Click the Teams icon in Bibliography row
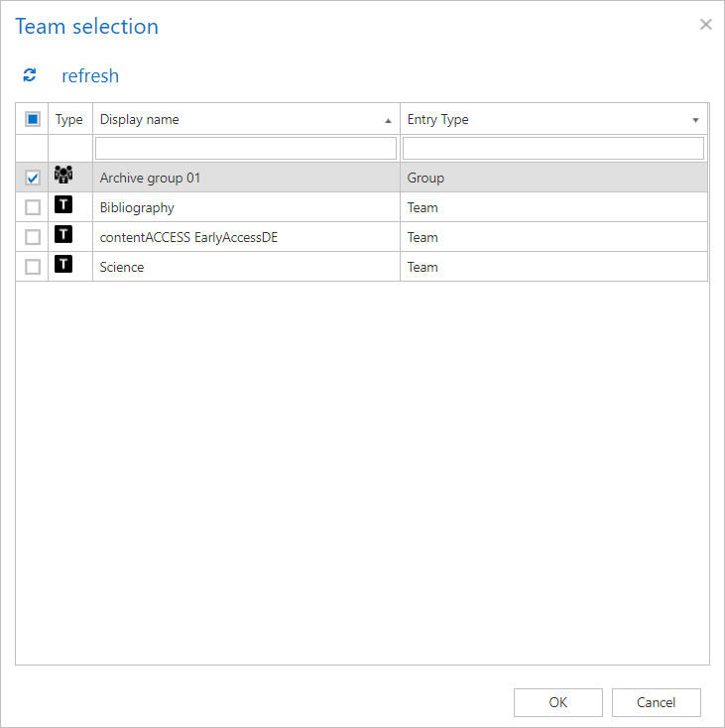Image resolution: width=725 pixels, height=728 pixels. tap(63, 207)
